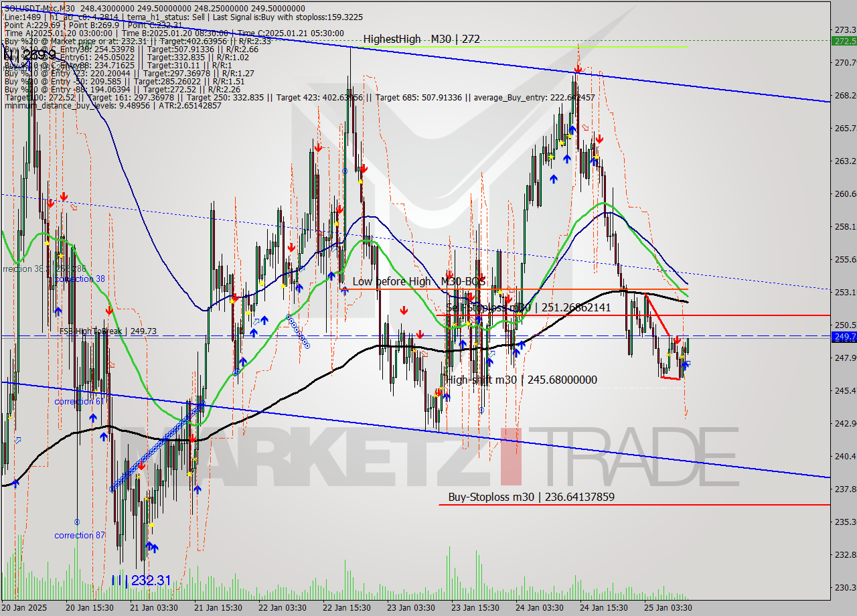Click 260.6 on the price axis
The image size is (857, 616).
click(846, 194)
